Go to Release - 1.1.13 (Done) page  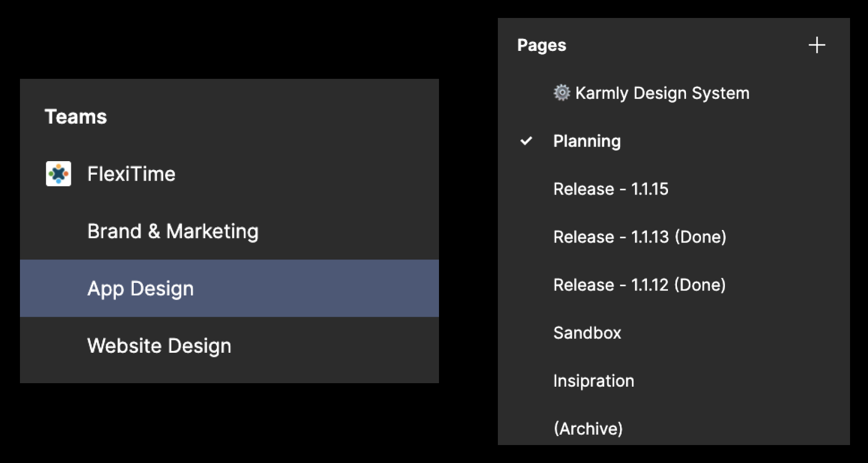tap(640, 237)
